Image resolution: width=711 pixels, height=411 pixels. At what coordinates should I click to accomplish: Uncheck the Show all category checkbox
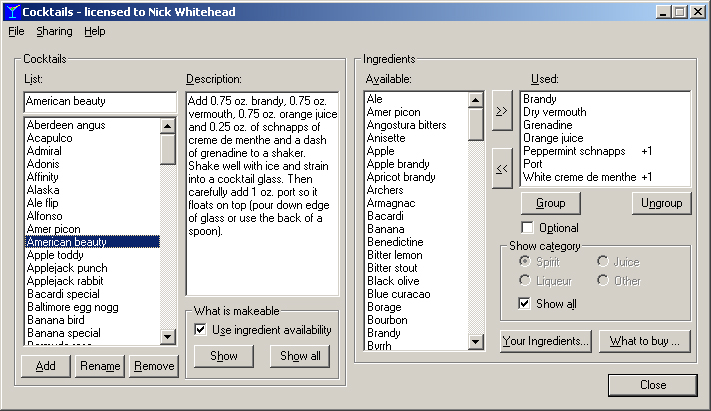tap(524, 303)
